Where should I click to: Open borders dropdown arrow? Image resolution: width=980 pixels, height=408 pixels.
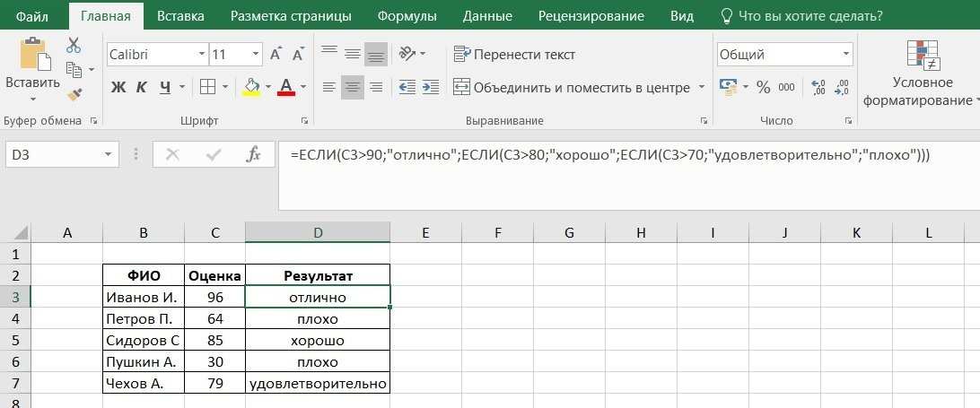pyautogui.click(x=227, y=87)
